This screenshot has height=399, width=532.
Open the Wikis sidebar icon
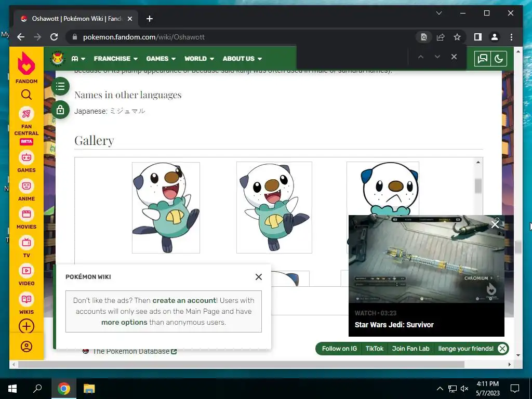[26, 299]
